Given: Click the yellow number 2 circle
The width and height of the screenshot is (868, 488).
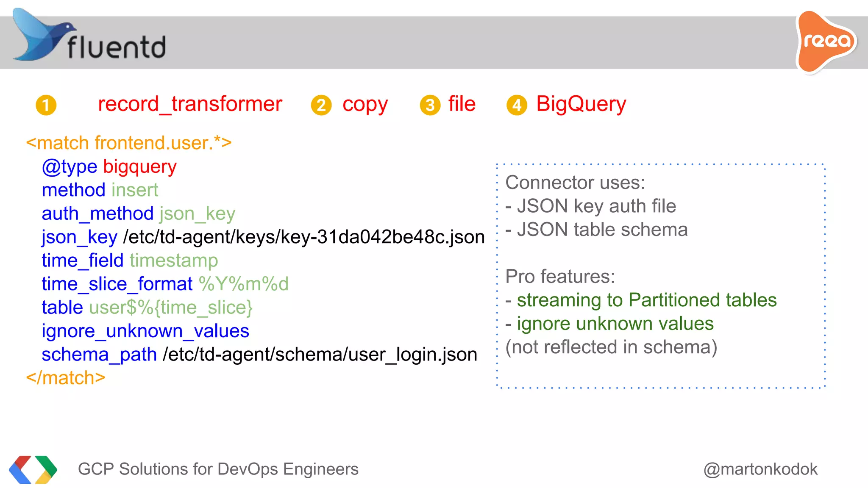Looking at the screenshot, I should point(321,105).
